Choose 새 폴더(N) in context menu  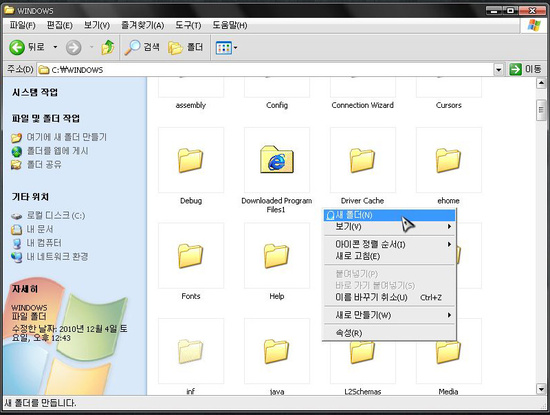click(x=389, y=215)
